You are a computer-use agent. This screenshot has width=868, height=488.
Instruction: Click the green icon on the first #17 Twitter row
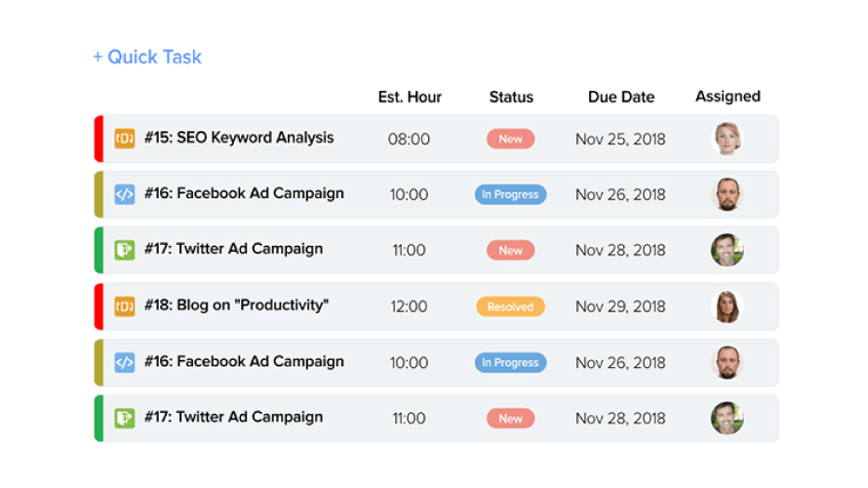pyautogui.click(x=124, y=250)
